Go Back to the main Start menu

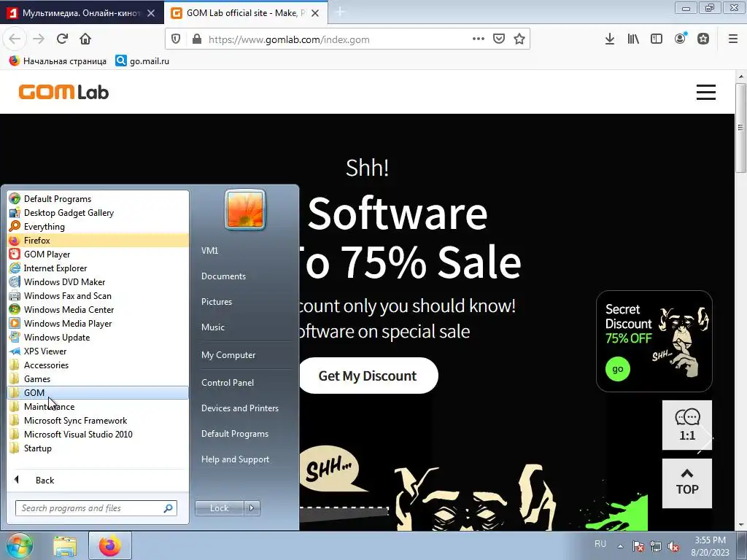pos(98,480)
